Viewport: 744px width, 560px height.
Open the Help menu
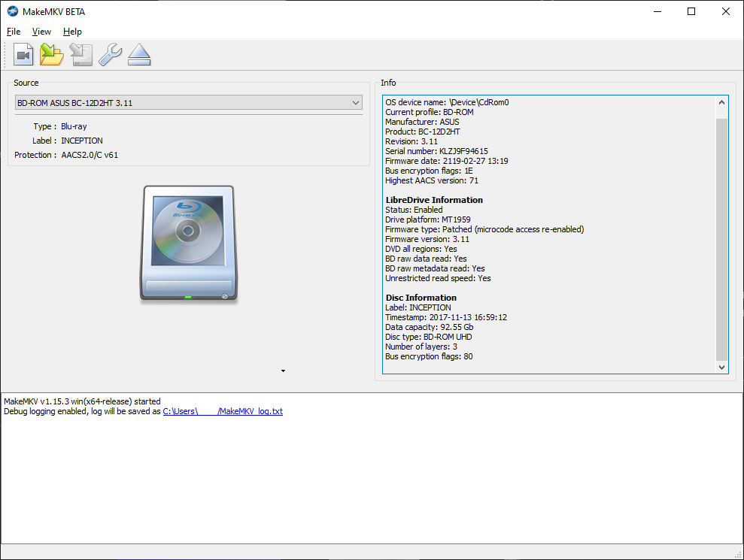pyautogui.click(x=72, y=32)
